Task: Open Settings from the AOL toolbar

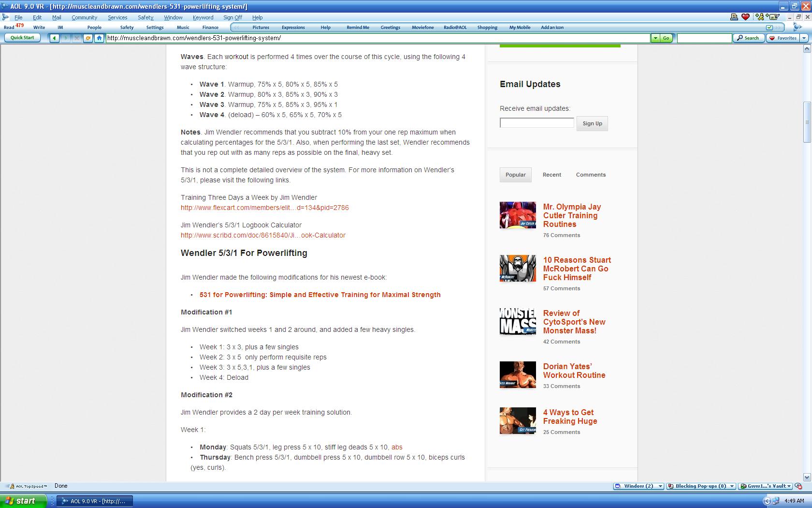Action: coord(155,28)
